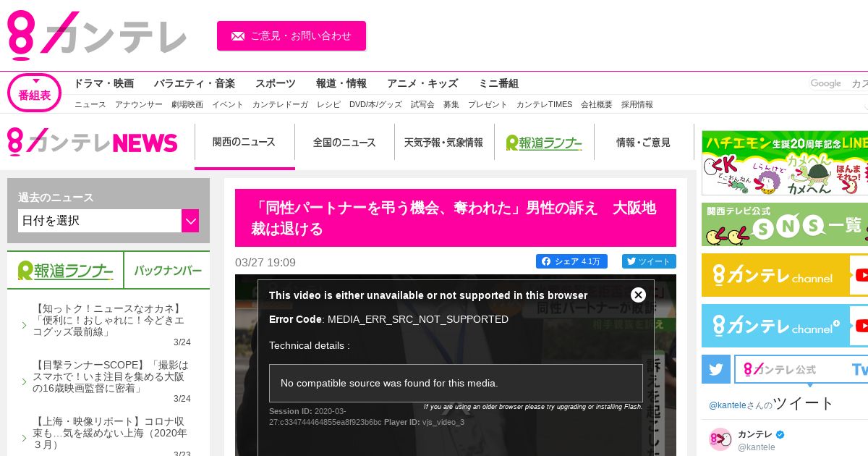Open the 目撃ランナーSCOPE article

click(x=112, y=376)
